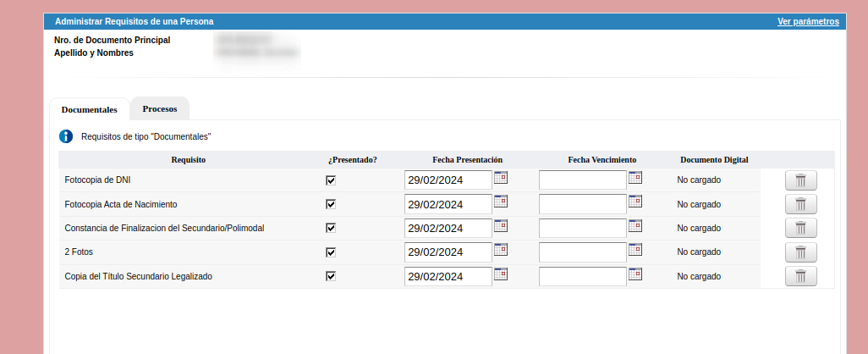Image resolution: width=868 pixels, height=354 pixels.
Task: Delete digital document for 2 Fotos
Action: coord(800,252)
